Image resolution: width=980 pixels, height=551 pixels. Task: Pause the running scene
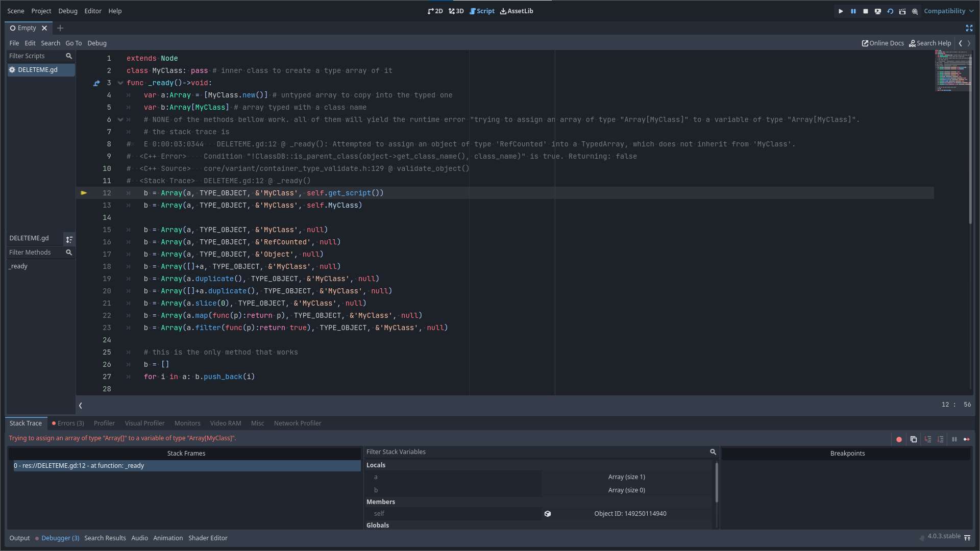tap(853, 11)
